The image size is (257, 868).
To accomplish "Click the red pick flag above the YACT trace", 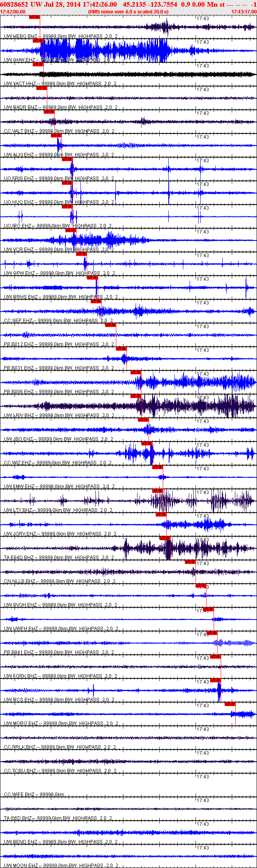I will click(38, 64).
